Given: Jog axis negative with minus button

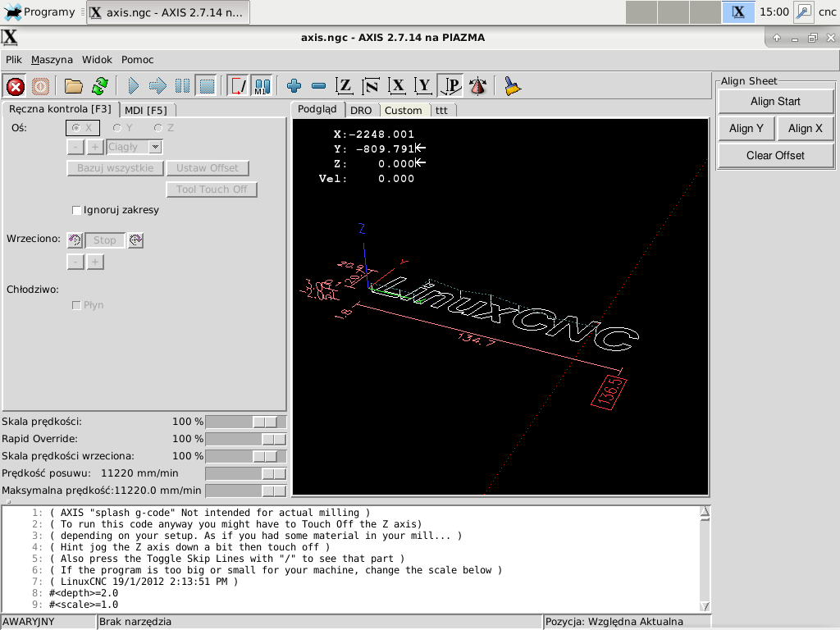Looking at the screenshot, I should 75,147.
